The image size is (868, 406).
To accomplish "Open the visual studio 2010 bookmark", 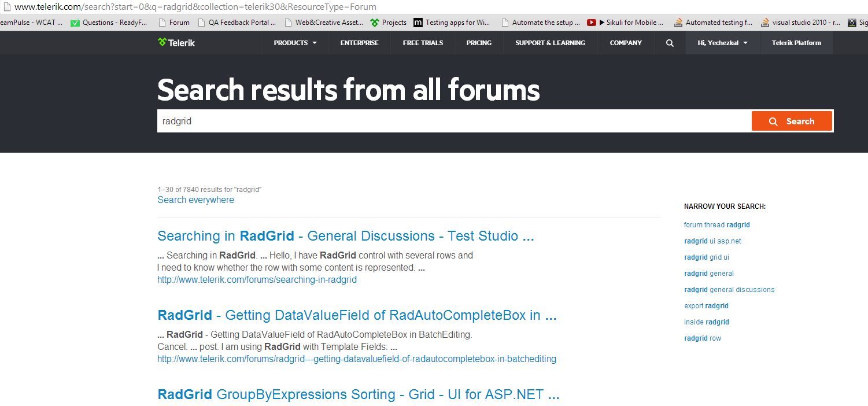I will pos(801,23).
